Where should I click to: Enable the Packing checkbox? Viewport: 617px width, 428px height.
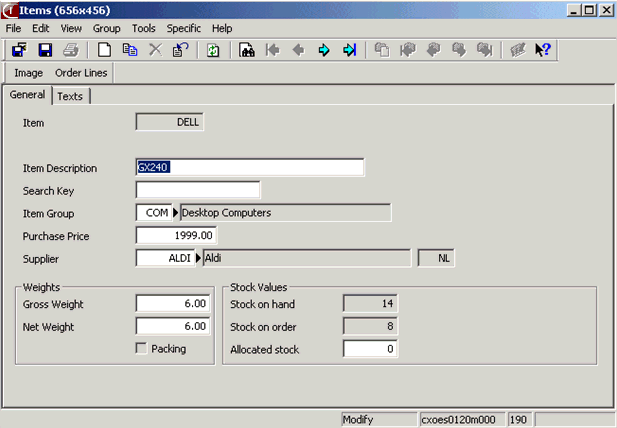point(142,349)
